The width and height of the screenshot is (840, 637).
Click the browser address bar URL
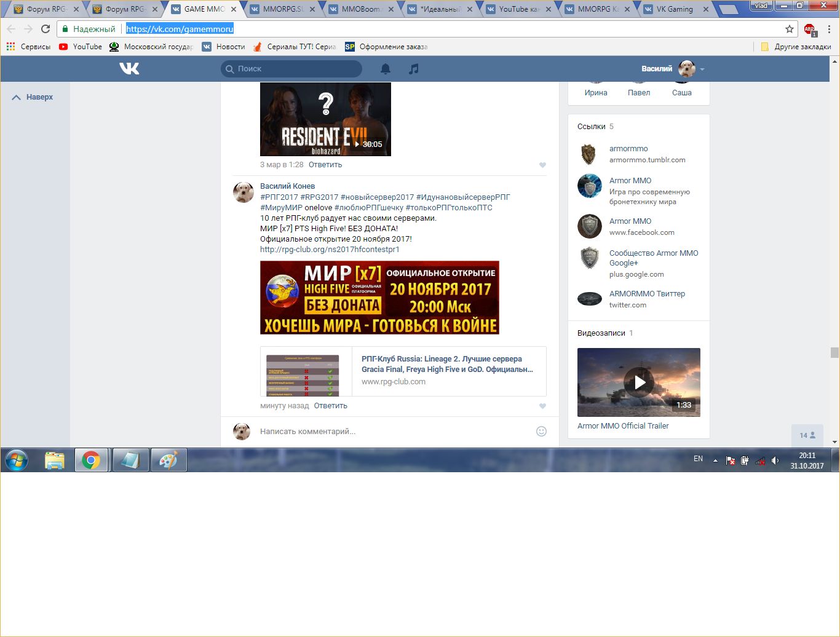180,29
